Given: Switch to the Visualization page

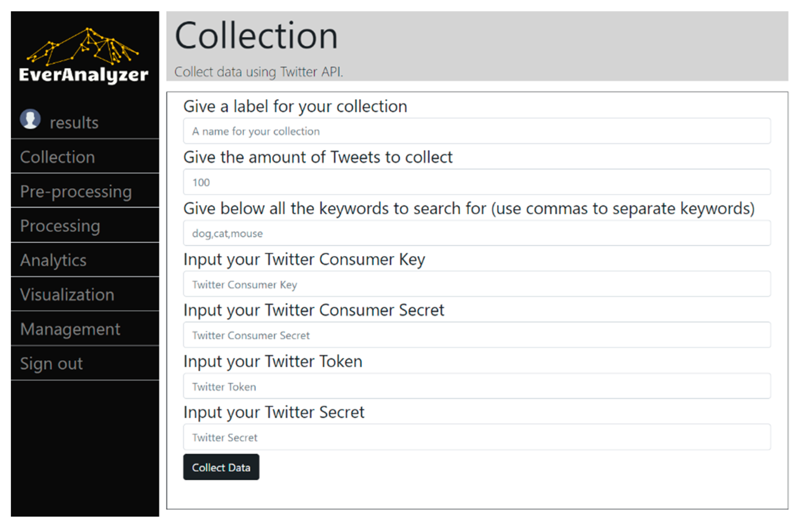Looking at the screenshot, I should (x=67, y=294).
